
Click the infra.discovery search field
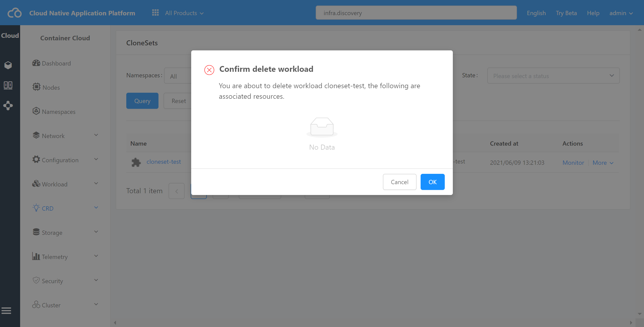416,13
